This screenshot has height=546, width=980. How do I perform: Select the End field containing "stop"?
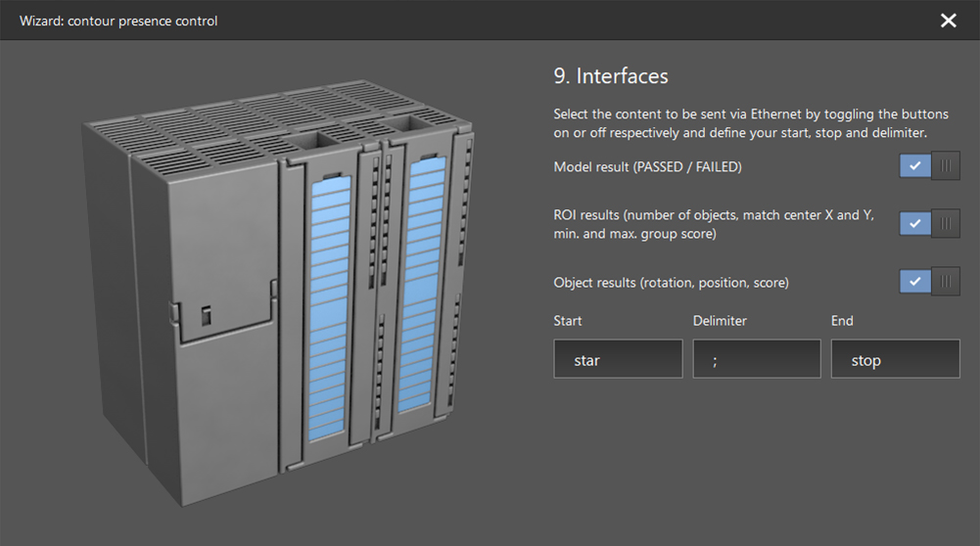[x=895, y=359]
